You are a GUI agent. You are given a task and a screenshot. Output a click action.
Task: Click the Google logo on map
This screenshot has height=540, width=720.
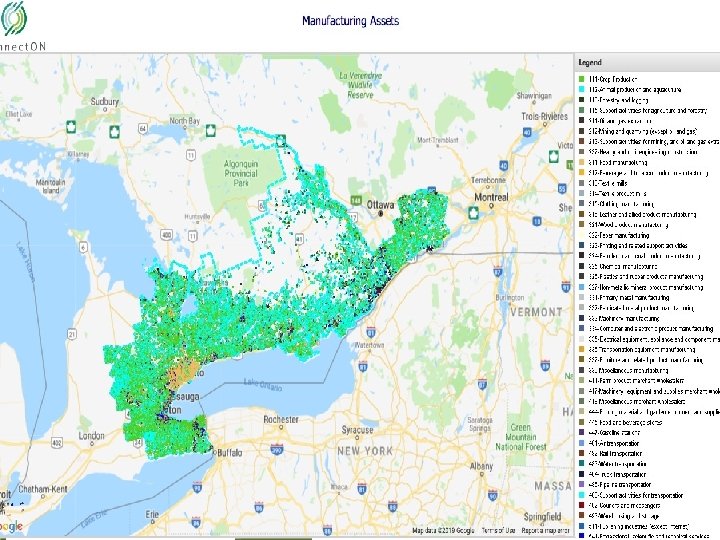point(11,527)
